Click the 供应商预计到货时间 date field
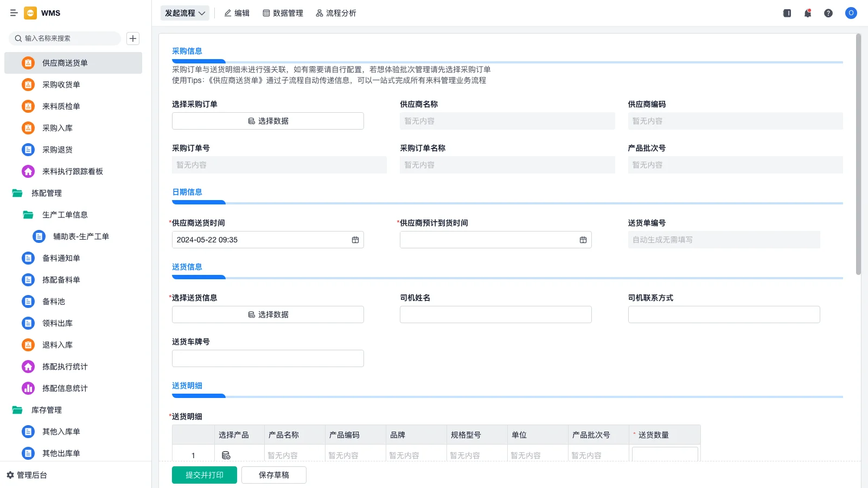Viewport: 868px width, 488px height. pyautogui.click(x=496, y=240)
